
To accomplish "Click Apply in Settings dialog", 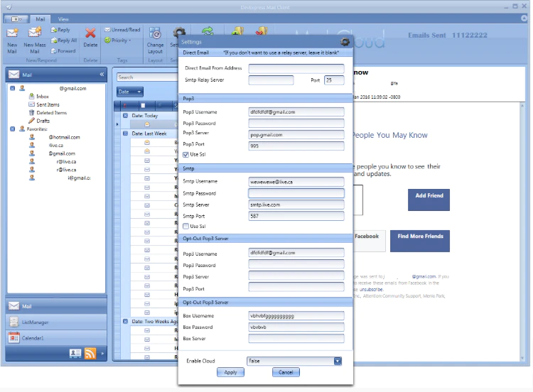I will [230, 372].
